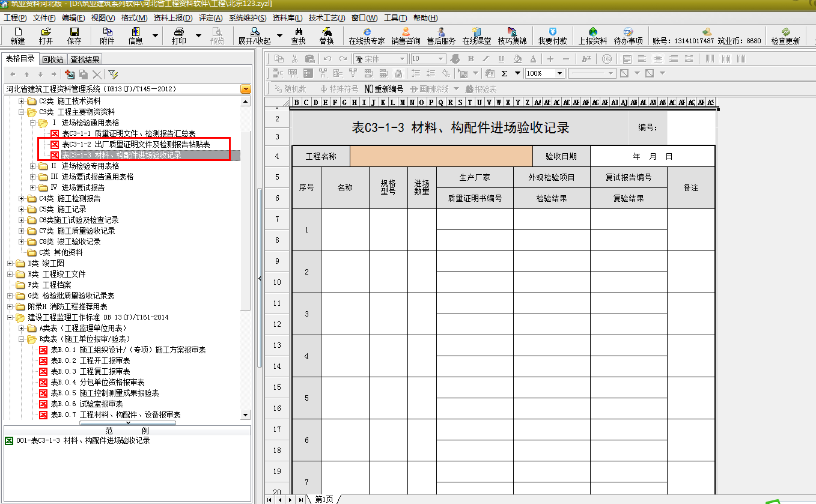Open the standard system selector dropdown
The image size is (816, 504).
(x=245, y=89)
